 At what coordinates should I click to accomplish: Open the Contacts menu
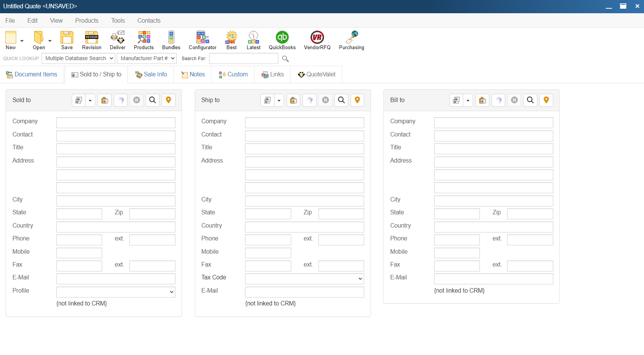(149, 20)
